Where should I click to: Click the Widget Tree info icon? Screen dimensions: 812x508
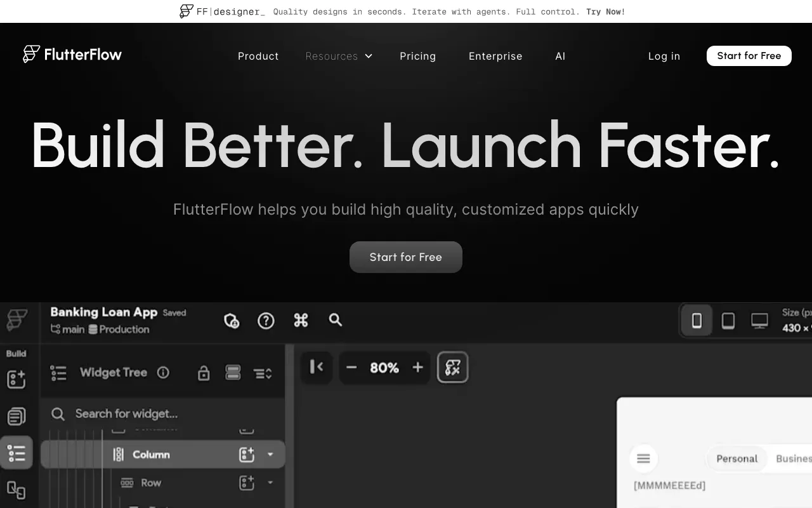163,373
